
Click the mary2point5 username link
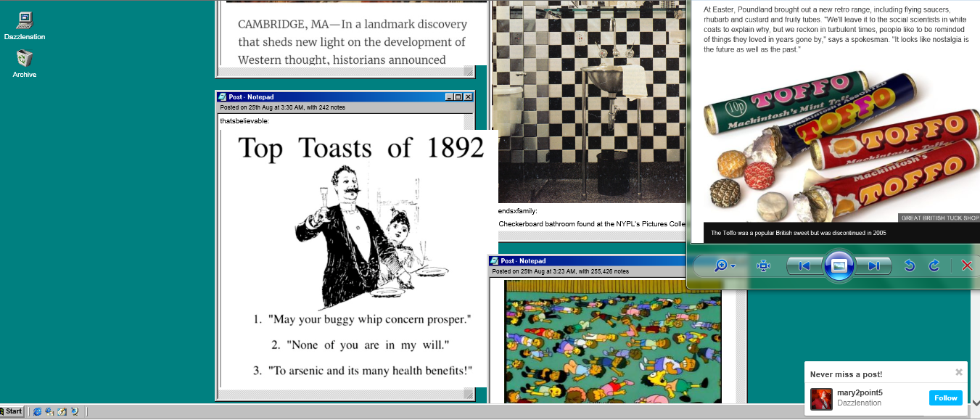click(x=860, y=392)
